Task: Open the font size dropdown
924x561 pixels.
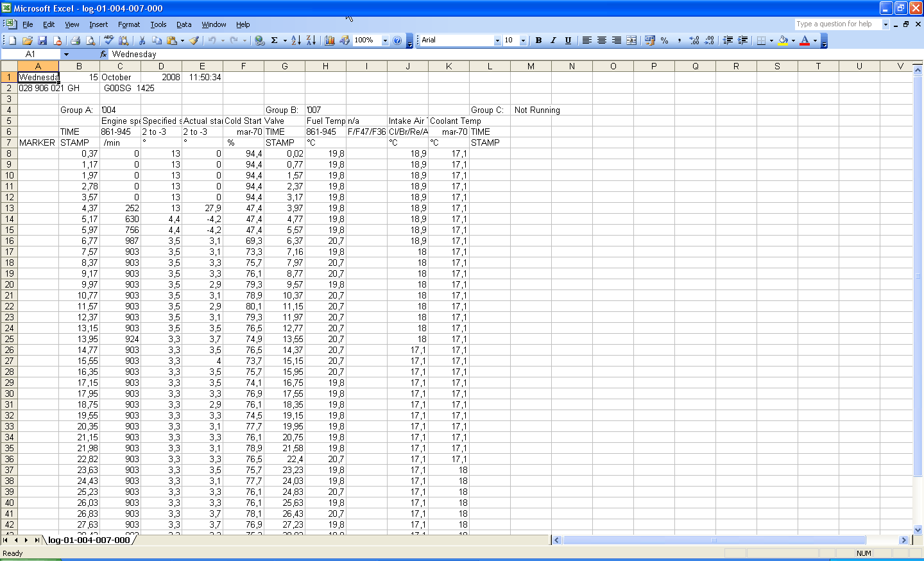Action: pyautogui.click(x=523, y=40)
